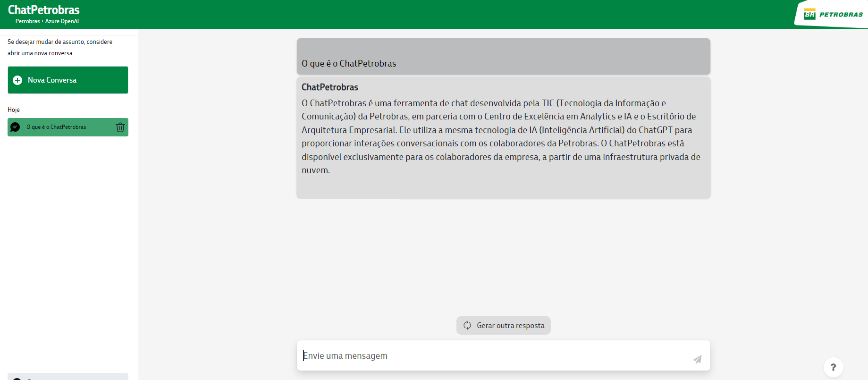Click the ChatPetrobras response heading

coord(330,87)
